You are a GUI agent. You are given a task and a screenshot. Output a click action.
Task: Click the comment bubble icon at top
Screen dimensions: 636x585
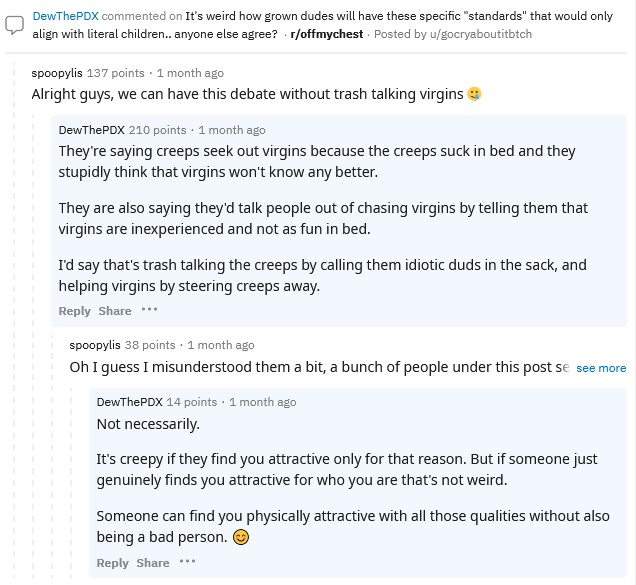pos(15,25)
